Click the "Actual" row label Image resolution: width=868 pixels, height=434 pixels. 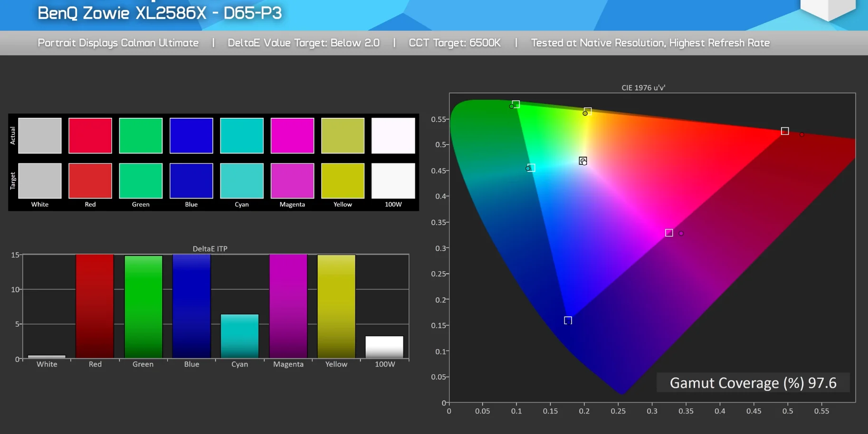(x=13, y=136)
